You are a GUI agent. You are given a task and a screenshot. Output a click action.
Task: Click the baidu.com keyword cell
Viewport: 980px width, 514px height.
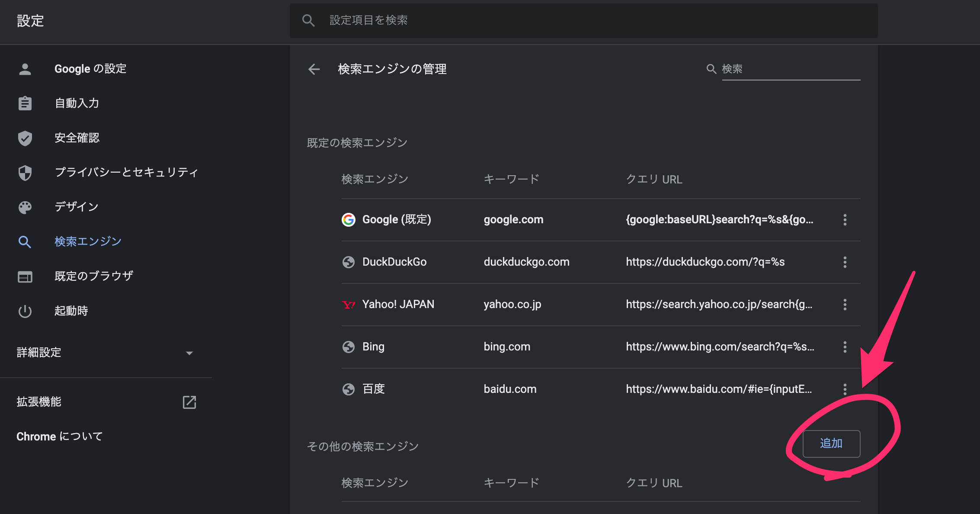[510, 389]
